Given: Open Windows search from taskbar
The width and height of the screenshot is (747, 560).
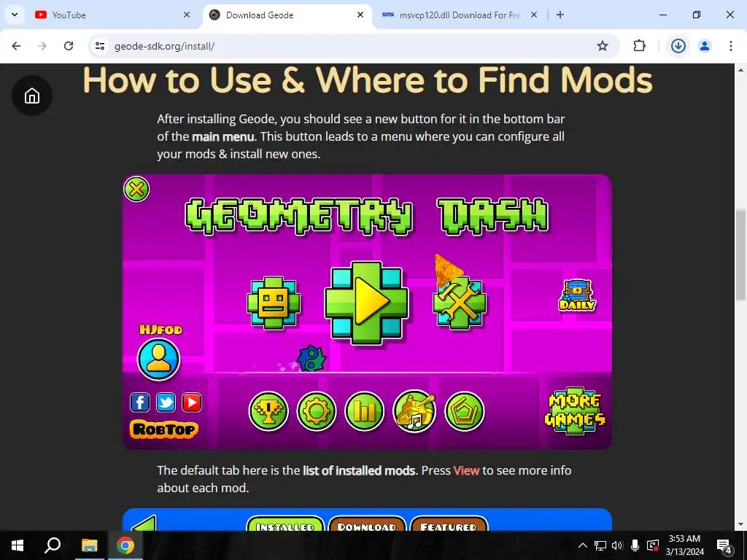Looking at the screenshot, I should (53, 545).
